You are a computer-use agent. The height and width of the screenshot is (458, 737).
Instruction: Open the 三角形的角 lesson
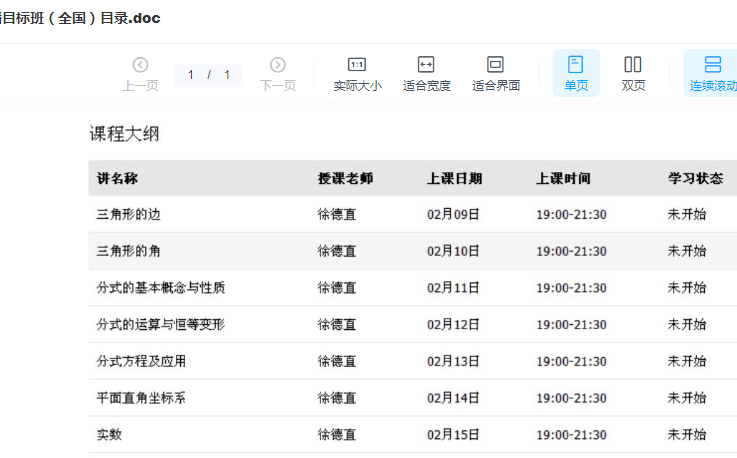pos(128,251)
